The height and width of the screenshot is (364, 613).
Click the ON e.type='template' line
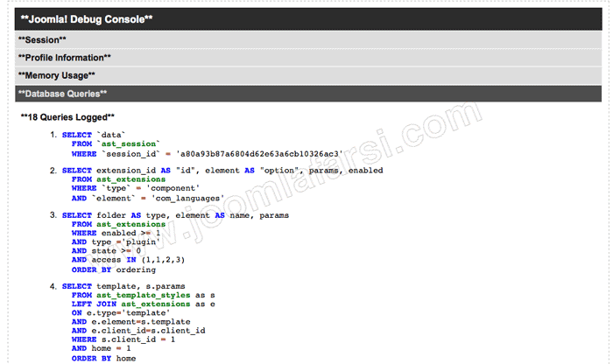(x=121, y=313)
